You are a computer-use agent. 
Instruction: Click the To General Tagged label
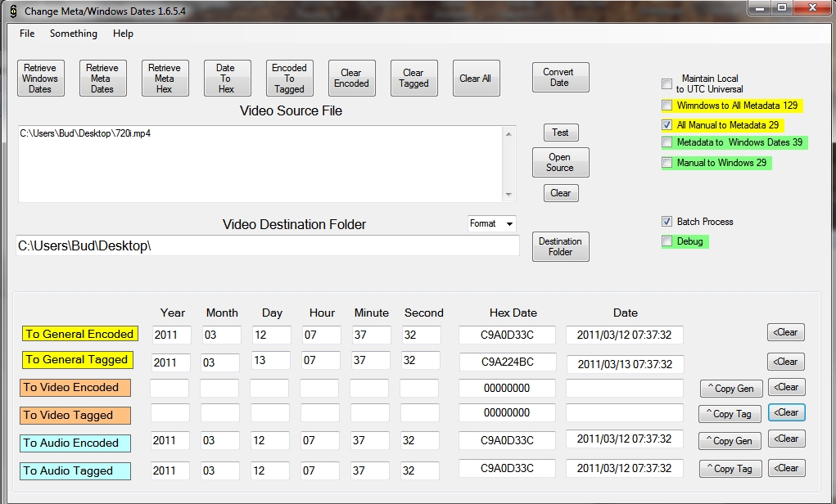coord(77,360)
